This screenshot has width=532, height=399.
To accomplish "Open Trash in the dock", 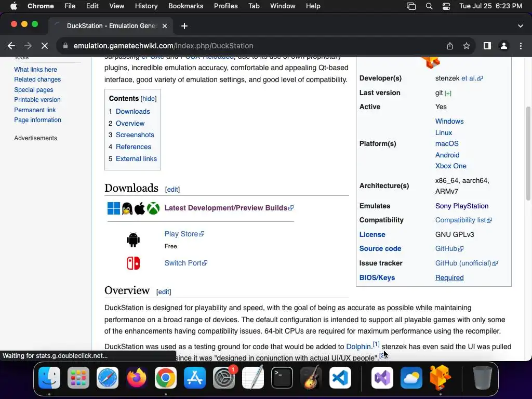I will [482, 378].
